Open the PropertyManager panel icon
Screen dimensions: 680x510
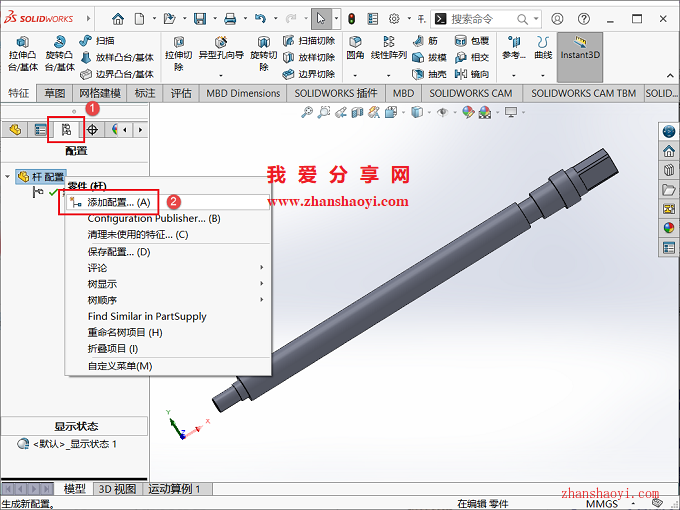(40, 129)
